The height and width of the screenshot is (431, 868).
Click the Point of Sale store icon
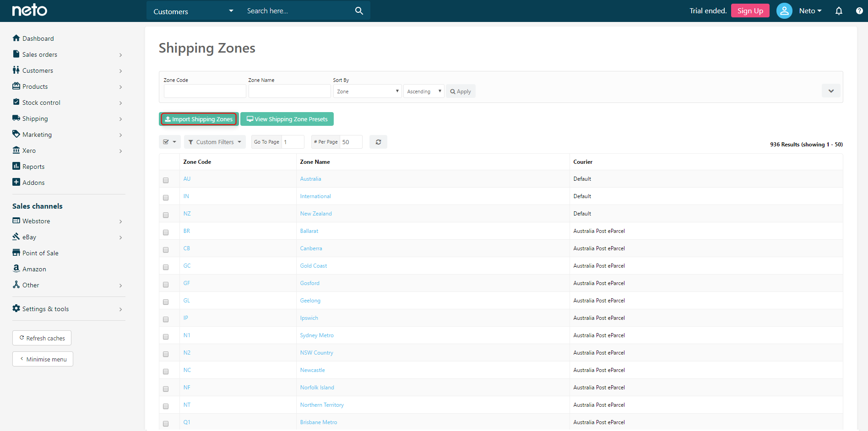[x=16, y=253]
